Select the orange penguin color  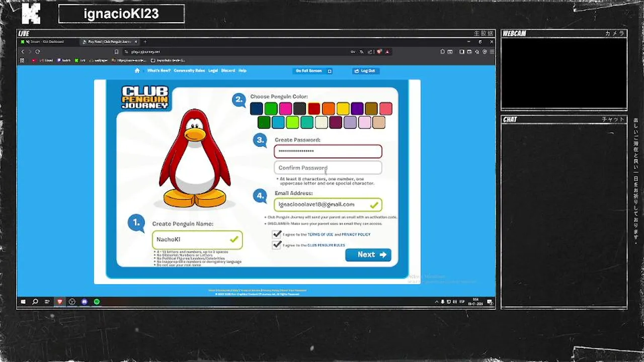tap(329, 109)
